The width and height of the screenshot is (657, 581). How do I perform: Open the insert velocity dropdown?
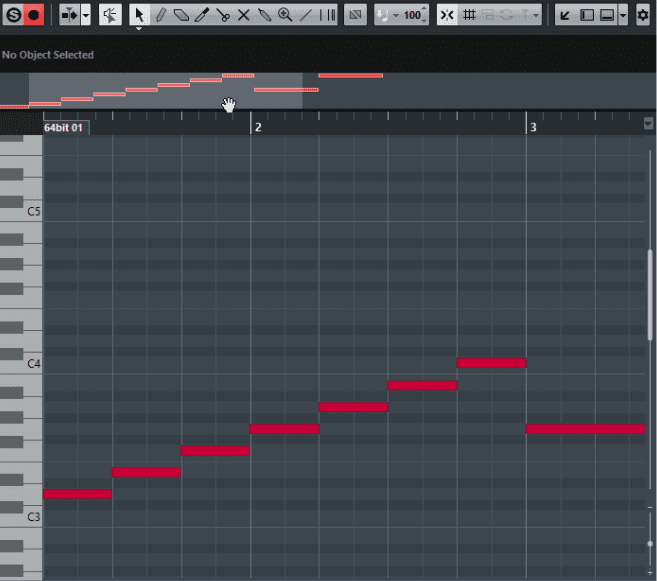(396, 15)
